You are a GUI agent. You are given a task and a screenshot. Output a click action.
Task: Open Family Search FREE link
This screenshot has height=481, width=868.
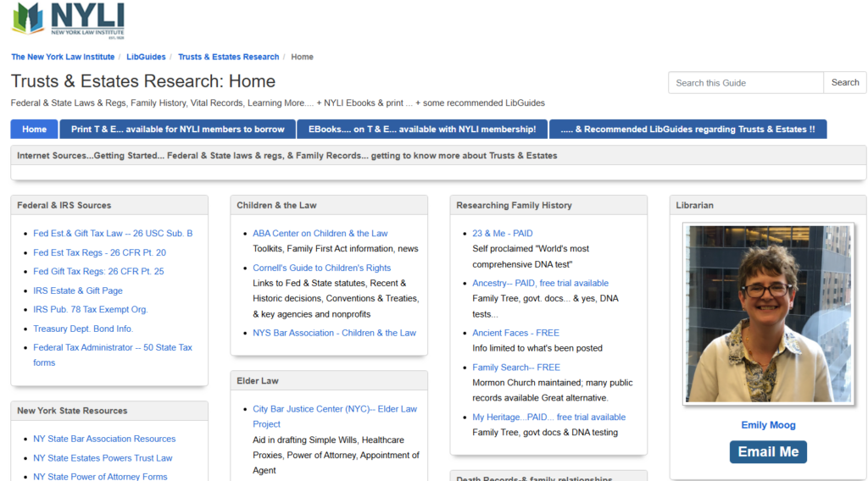point(516,368)
